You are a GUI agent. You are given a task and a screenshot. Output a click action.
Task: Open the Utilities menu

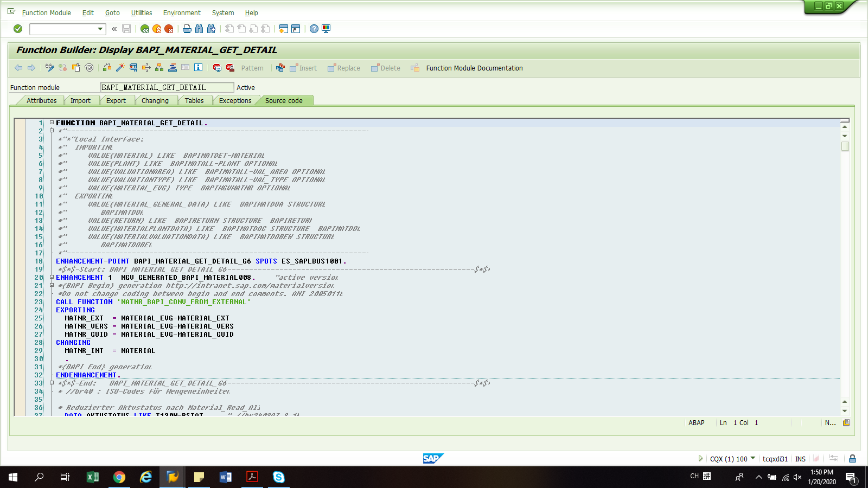(142, 12)
